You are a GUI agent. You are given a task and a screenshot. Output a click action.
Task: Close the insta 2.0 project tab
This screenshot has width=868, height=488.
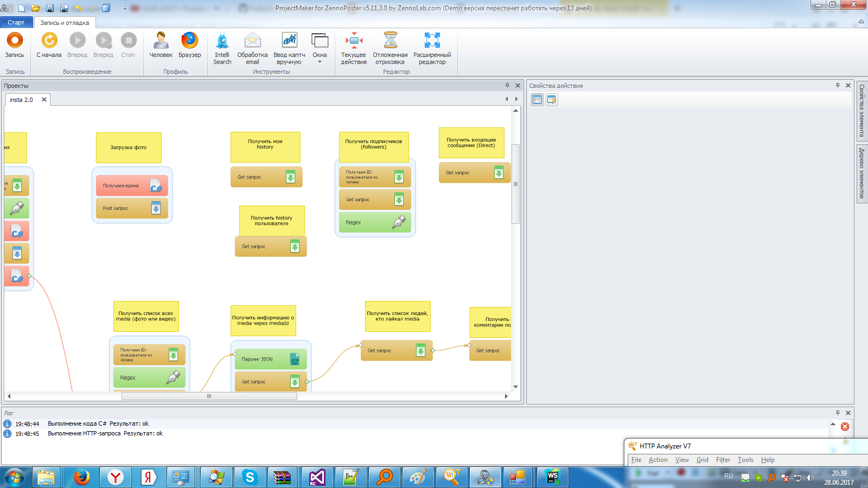click(x=44, y=100)
